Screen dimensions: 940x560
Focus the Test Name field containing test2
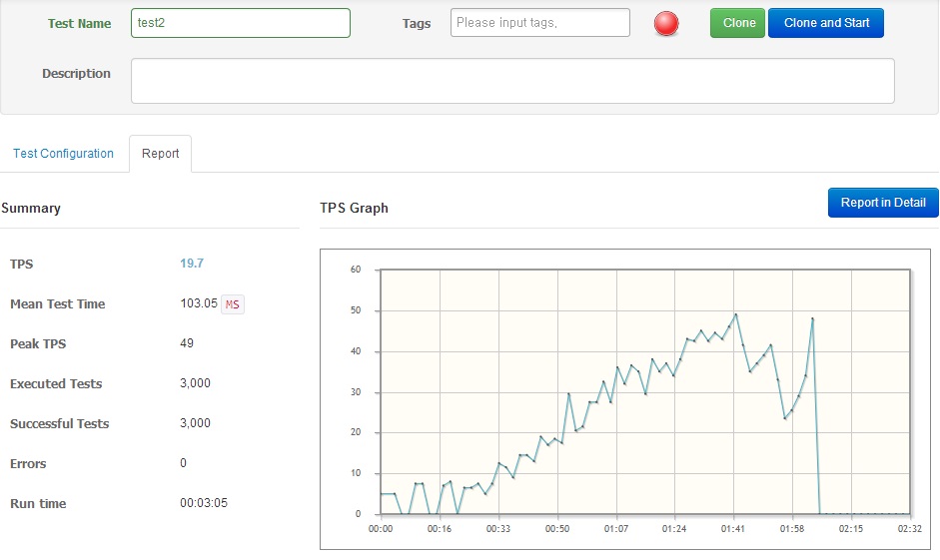pos(240,23)
